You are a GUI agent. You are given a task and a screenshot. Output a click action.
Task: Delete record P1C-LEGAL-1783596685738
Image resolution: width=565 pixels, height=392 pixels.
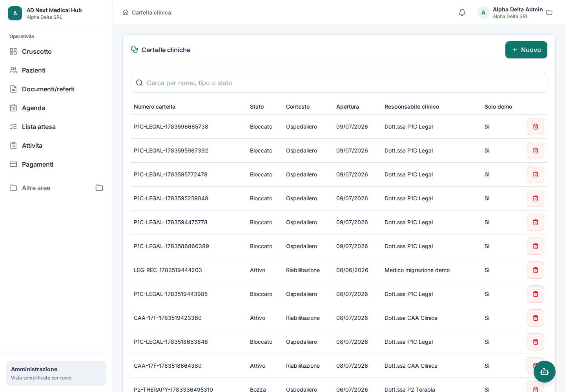[536, 127]
